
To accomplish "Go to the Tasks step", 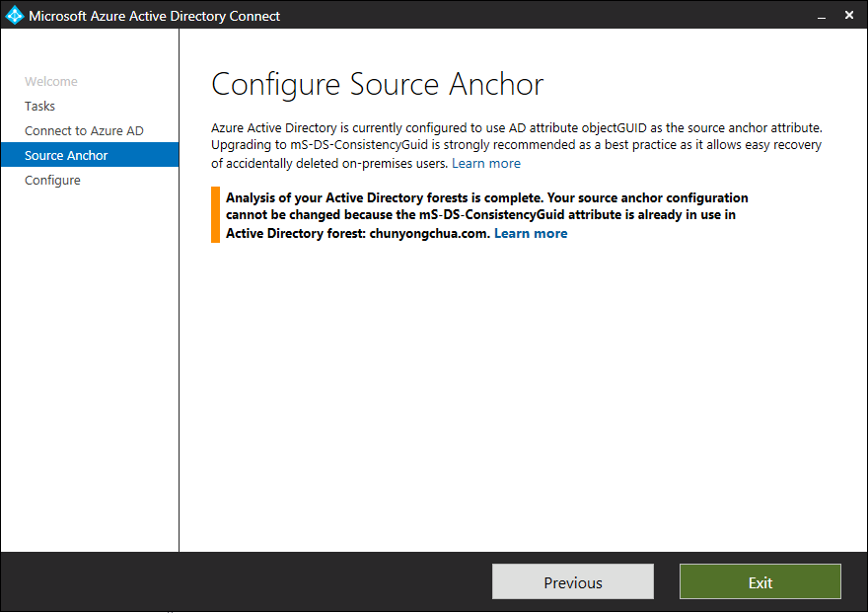I will tap(40, 107).
